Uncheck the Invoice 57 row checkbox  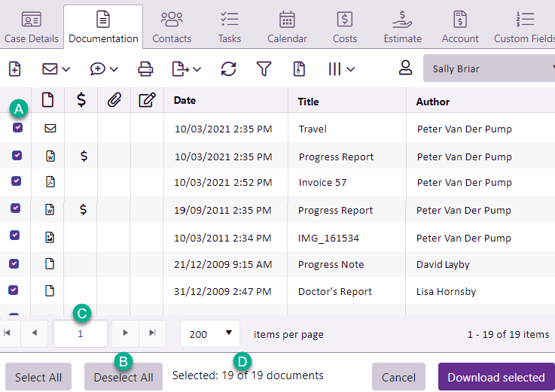[17, 181]
